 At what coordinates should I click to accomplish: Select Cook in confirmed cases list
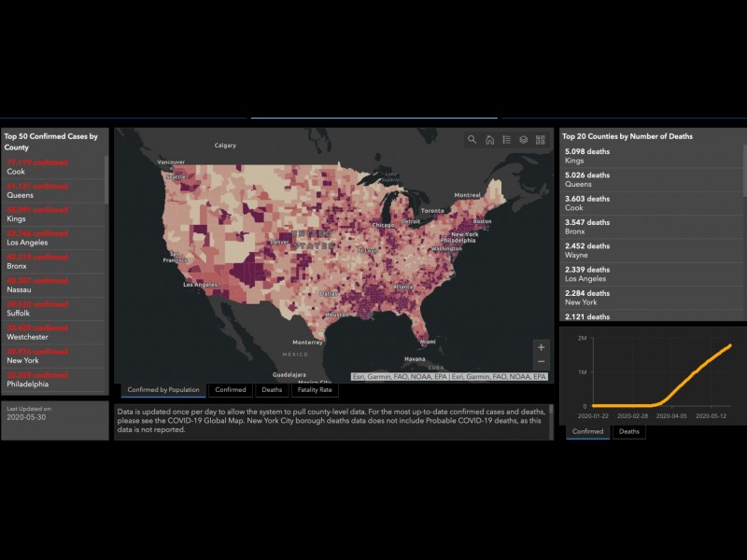pos(54,167)
